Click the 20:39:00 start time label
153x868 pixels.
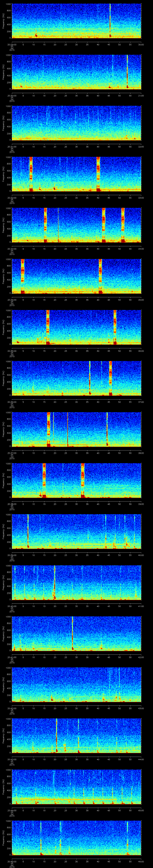(12, 555)
